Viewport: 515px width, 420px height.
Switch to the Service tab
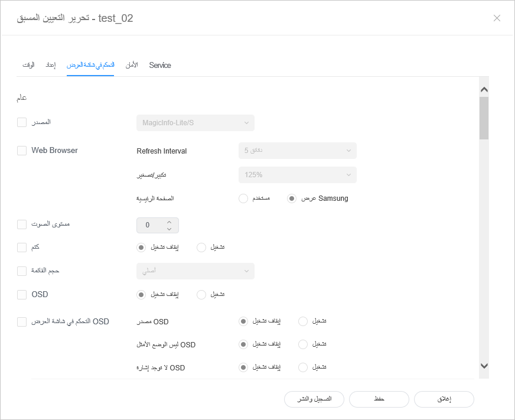160,65
